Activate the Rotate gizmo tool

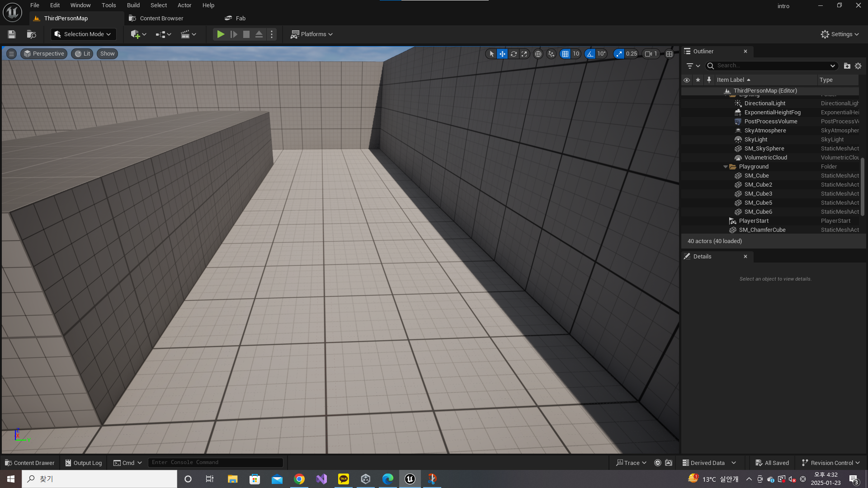pos(514,54)
